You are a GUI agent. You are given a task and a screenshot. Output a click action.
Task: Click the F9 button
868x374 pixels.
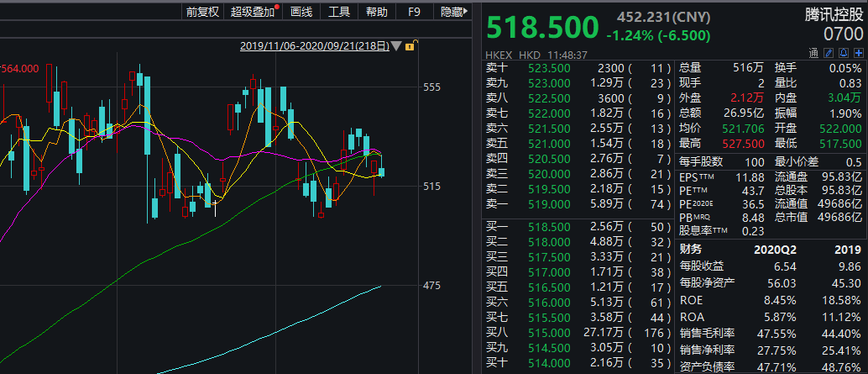pyautogui.click(x=414, y=13)
